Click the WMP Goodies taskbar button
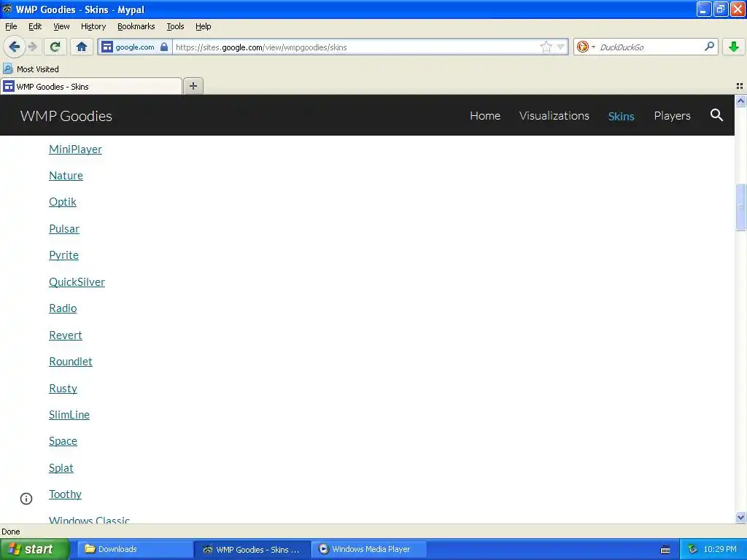Image resolution: width=747 pixels, height=560 pixels. (252, 550)
